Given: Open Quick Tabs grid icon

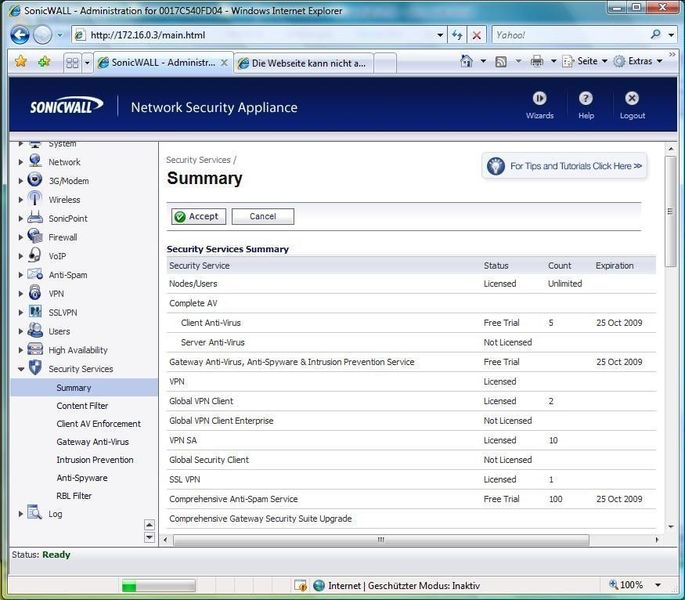Looking at the screenshot, I should [72, 63].
